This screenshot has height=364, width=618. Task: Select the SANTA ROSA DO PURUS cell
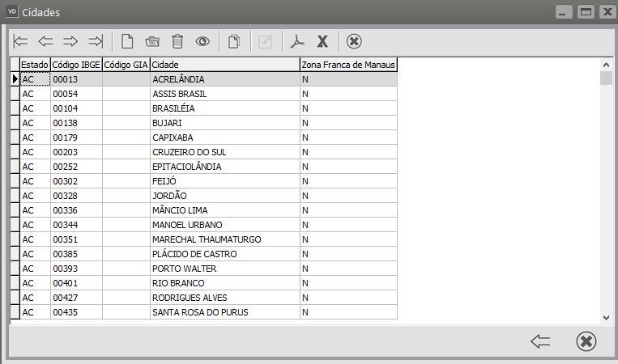tap(225, 312)
